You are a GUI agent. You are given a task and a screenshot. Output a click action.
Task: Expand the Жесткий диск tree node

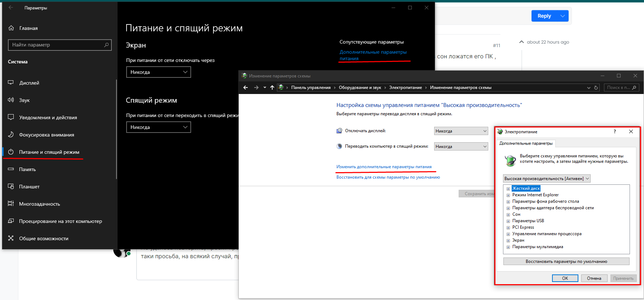click(508, 189)
